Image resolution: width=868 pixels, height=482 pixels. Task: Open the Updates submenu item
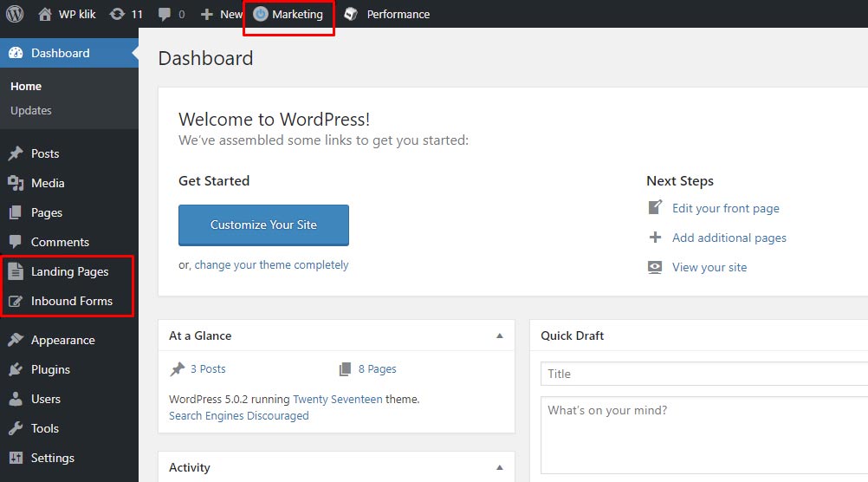click(31, 110)
